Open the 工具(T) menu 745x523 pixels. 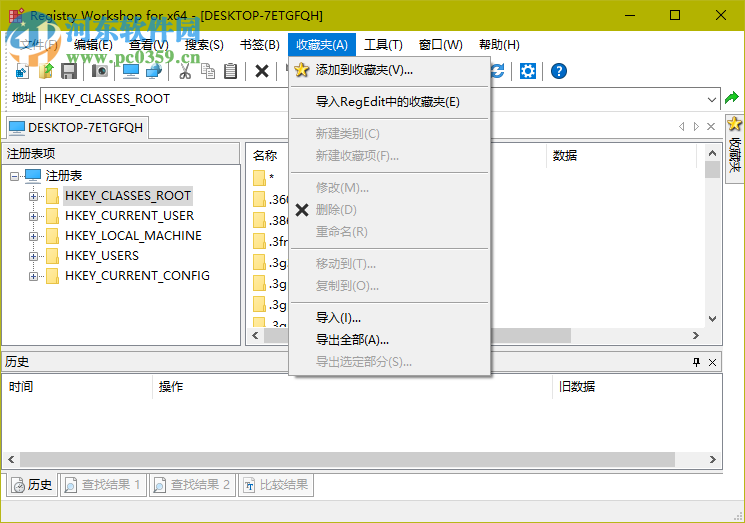(383, 45)
